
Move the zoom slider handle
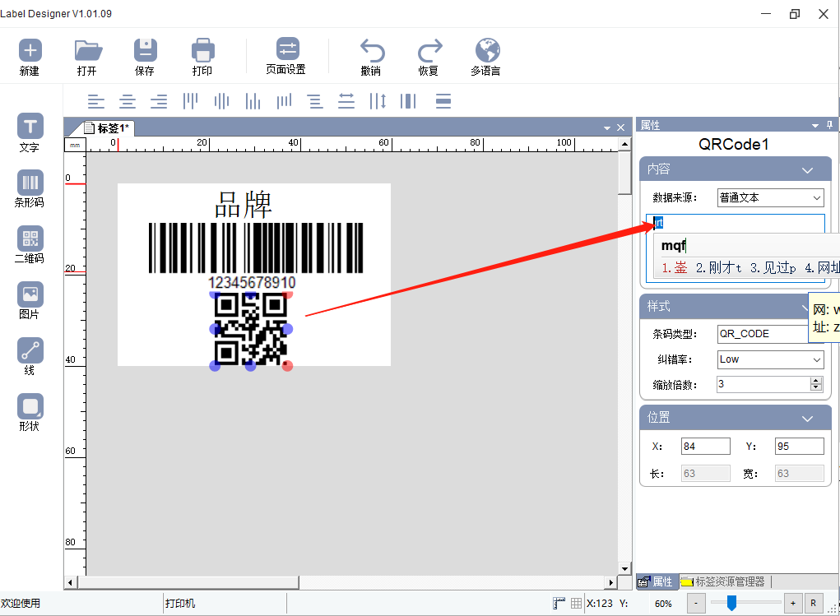click(731, 603)
